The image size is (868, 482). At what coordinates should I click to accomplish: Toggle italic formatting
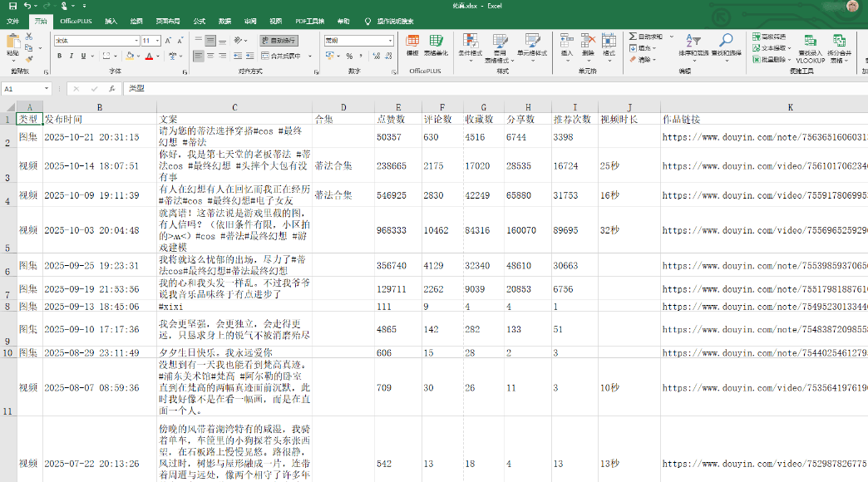(x=71, y=56)
